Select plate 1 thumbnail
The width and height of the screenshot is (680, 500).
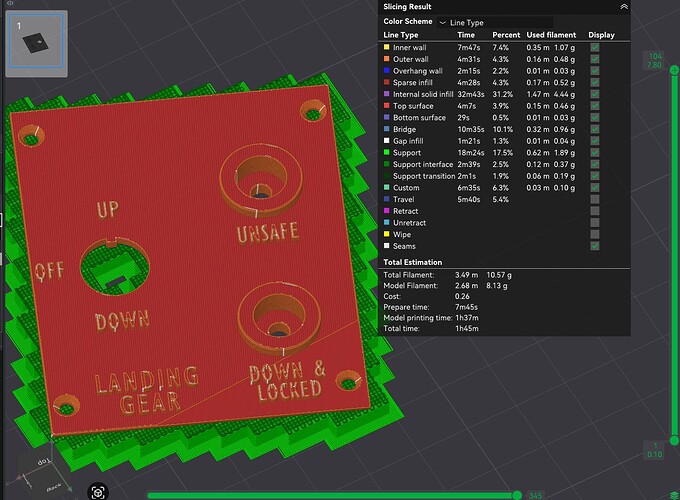(36, 43)
